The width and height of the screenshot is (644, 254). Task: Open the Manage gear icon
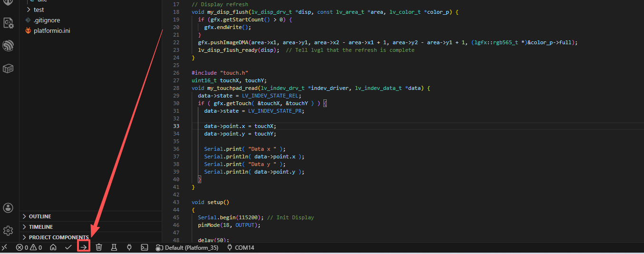pos(8,231)
